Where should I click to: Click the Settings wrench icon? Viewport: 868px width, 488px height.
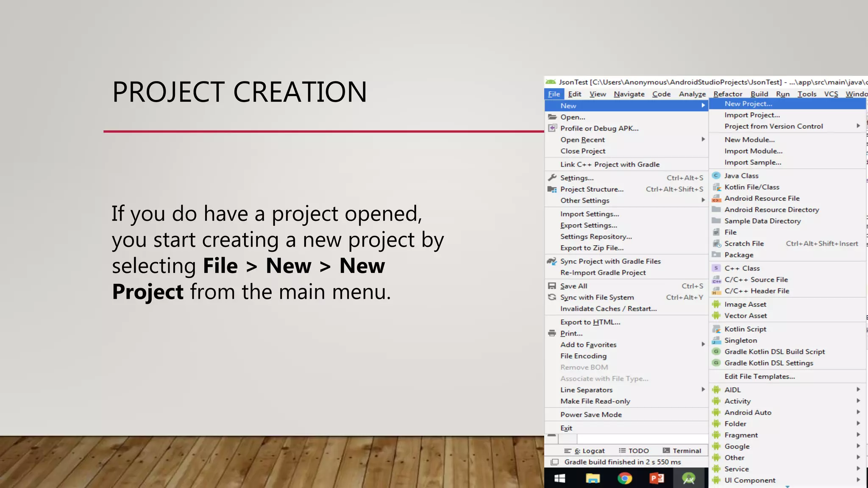[x=552, y=177]
